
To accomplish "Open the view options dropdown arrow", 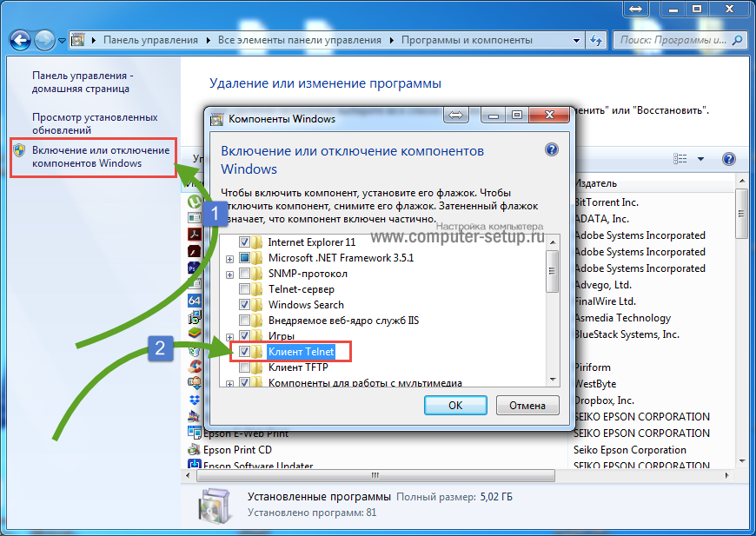I will (x=700, y=159).
